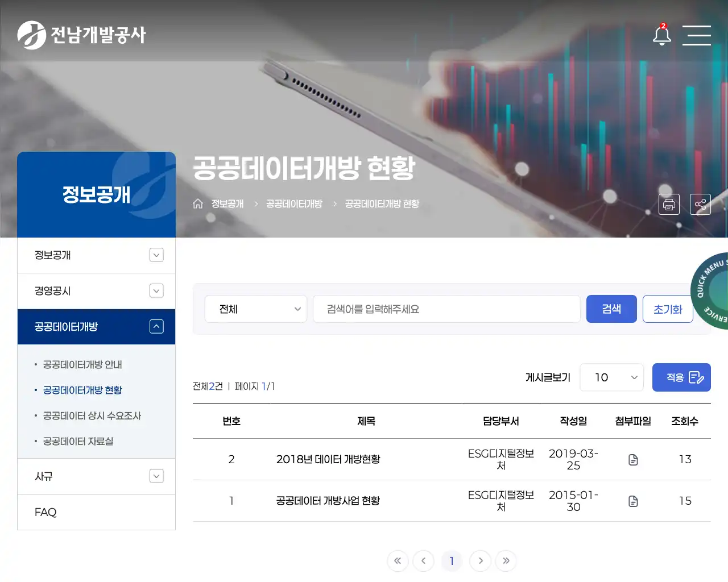Viewport: 728px width, 582px height.
Task: Open the 전체 search category dropdown
Action: pyautogui.click(x=256, y=309)
